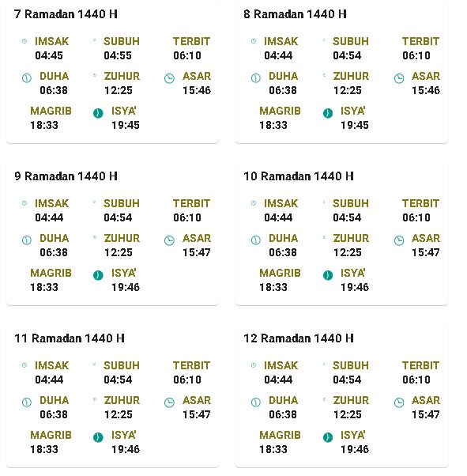This screenshot has width=467, height=476.
Task: Select the 10 Ramadan 1440 H heading
Action: tap(299, 176)
